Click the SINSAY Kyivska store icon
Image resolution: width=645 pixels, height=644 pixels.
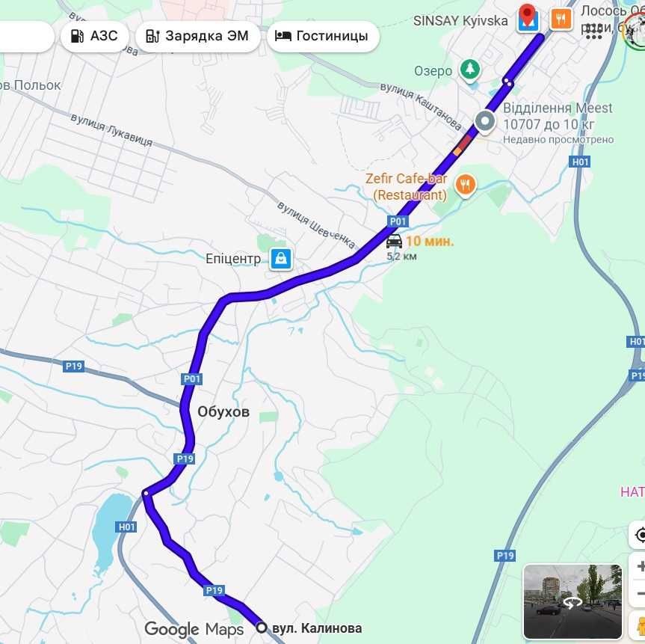(x=528, y=23)
